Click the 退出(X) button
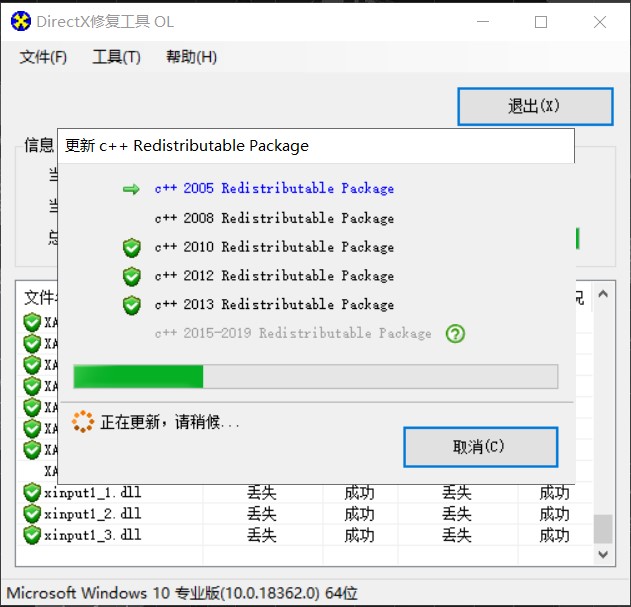 click(x=535, y=107)
